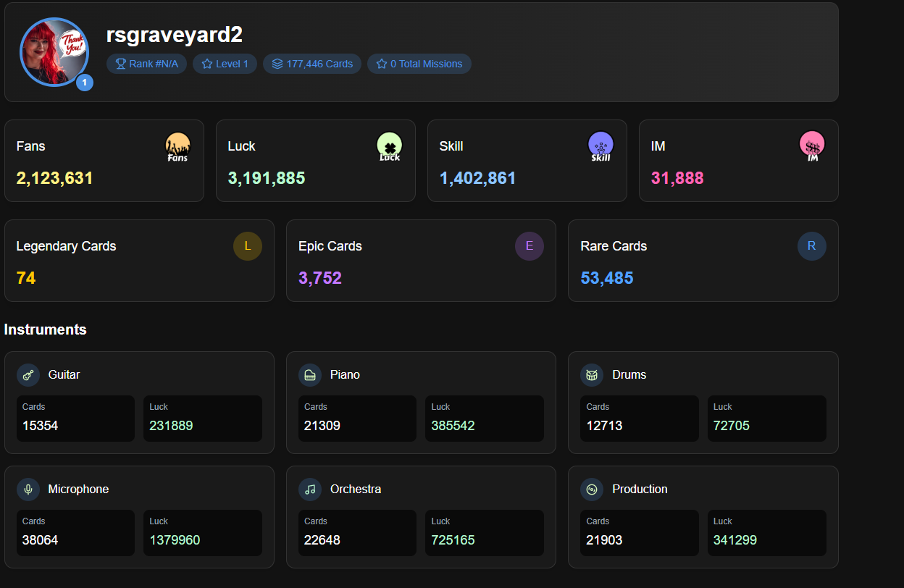
Task: Click the 0 Total Missions badge
Action: point(419,64)
